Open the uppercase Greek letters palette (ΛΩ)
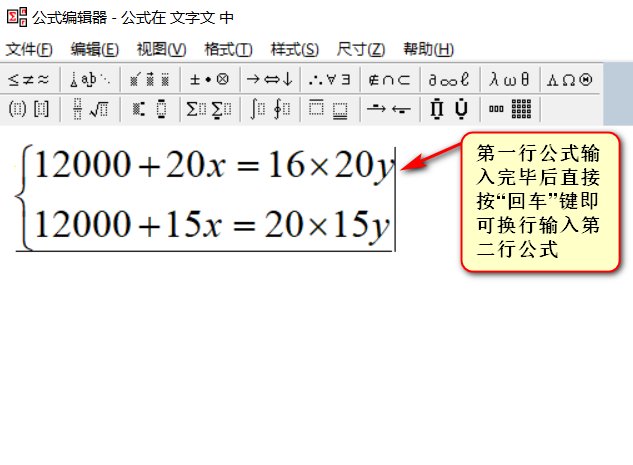The width and height of the screenshot is (633, 465). [570, 80]
